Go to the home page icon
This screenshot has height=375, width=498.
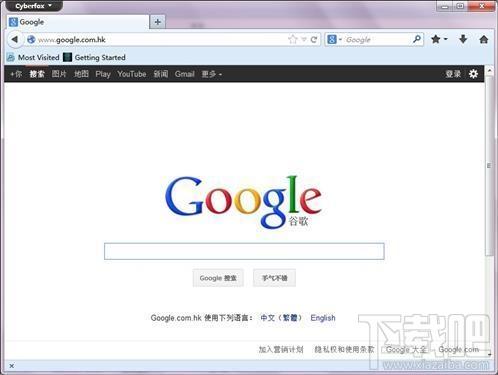[x=484, y=39]
